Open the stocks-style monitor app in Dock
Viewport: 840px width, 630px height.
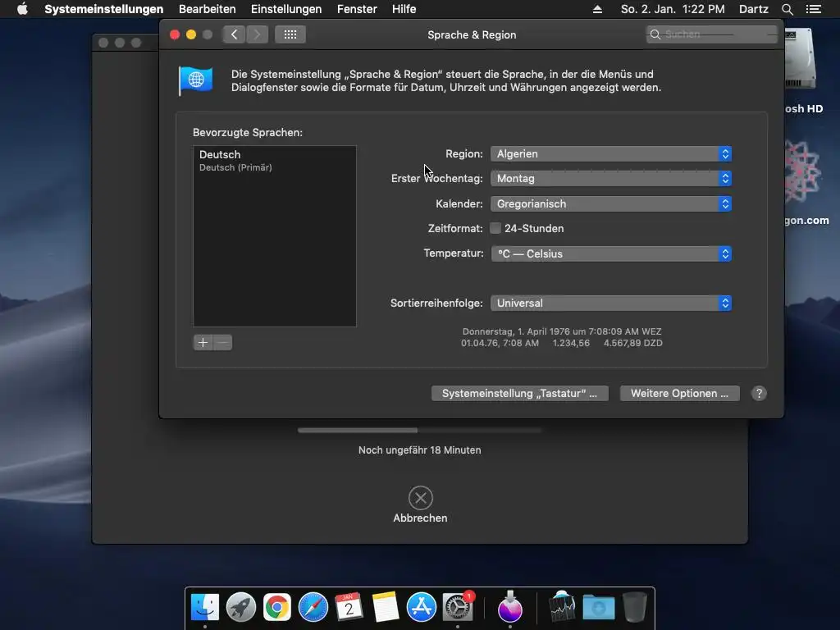(562, 606)
